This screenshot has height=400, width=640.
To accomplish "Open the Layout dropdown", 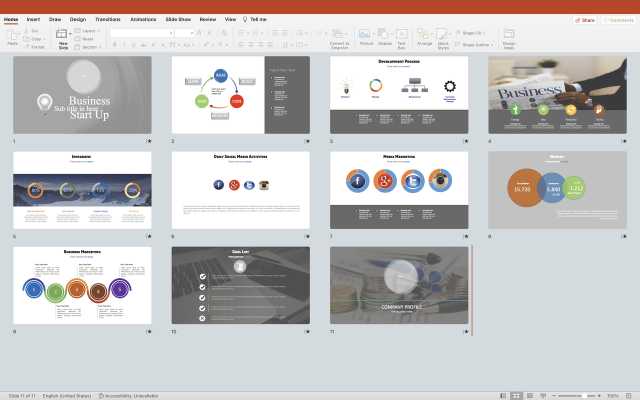I will 88,31.
